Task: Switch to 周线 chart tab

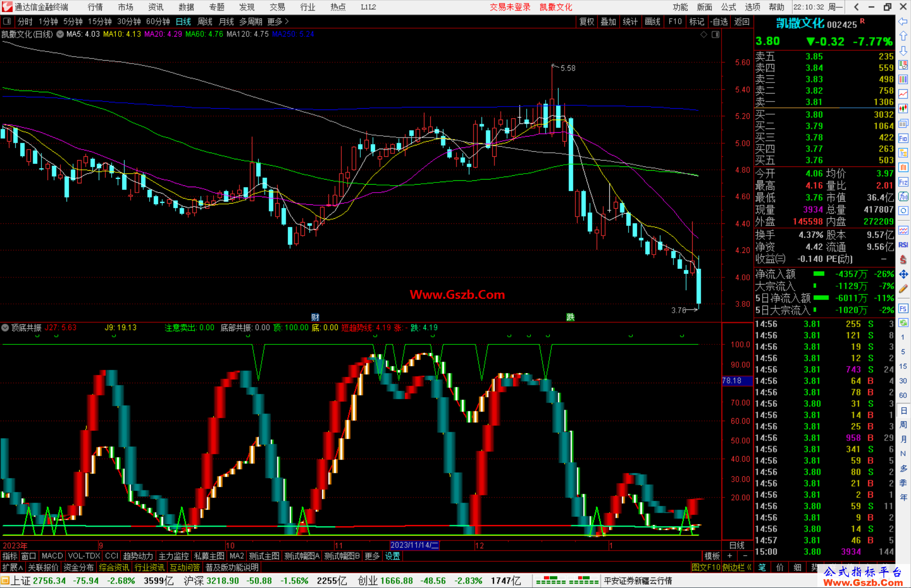Action: [205, 21]
